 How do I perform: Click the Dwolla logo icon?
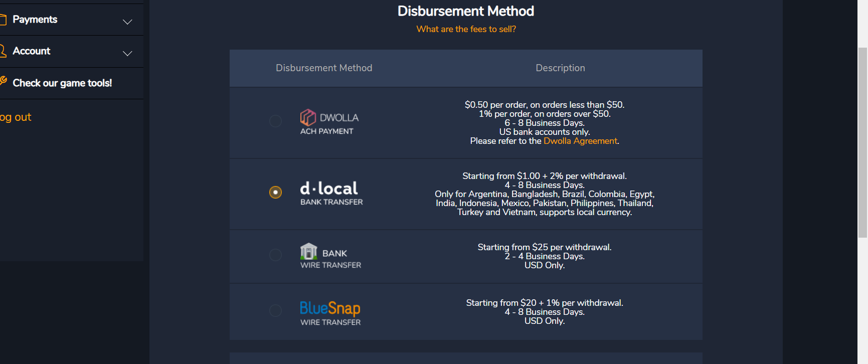(x=308, y=117)
